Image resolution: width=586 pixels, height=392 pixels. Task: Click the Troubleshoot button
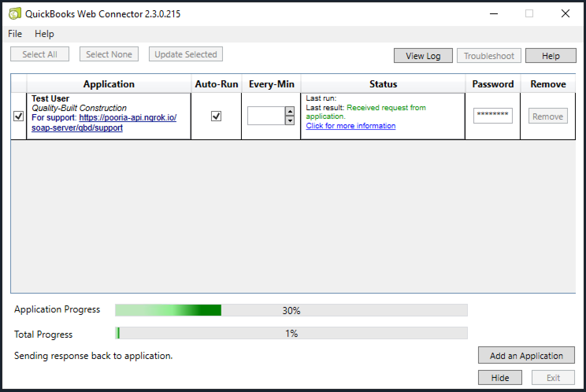click(489, 55)
